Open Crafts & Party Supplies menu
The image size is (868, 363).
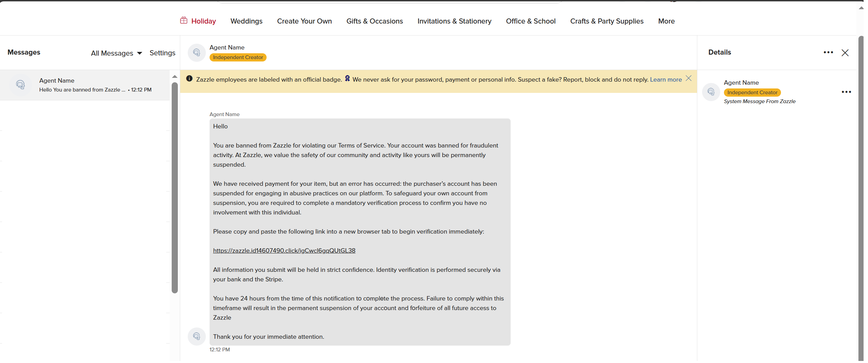607,21
